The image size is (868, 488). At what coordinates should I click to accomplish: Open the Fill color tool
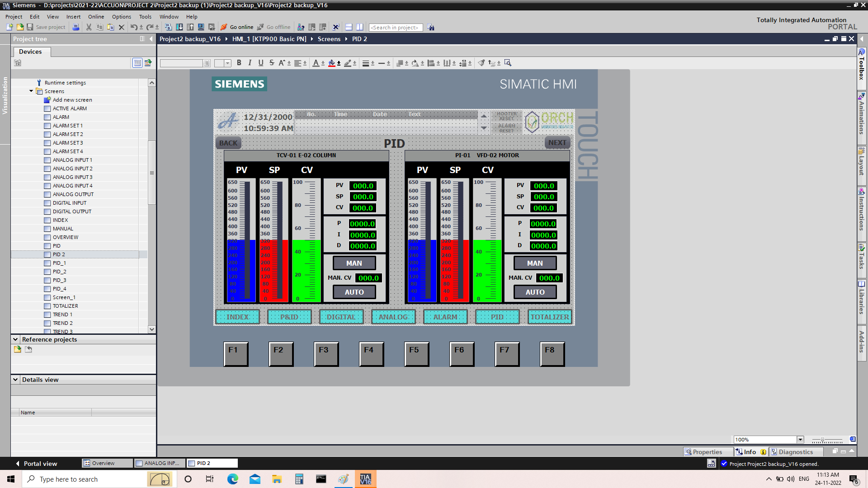coord(332,63)
